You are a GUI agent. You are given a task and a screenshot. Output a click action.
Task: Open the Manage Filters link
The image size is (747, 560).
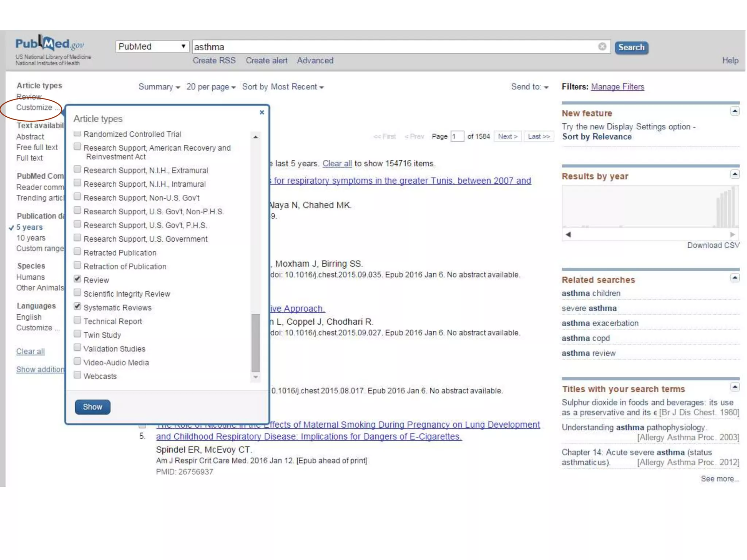[x=617, y=87]
